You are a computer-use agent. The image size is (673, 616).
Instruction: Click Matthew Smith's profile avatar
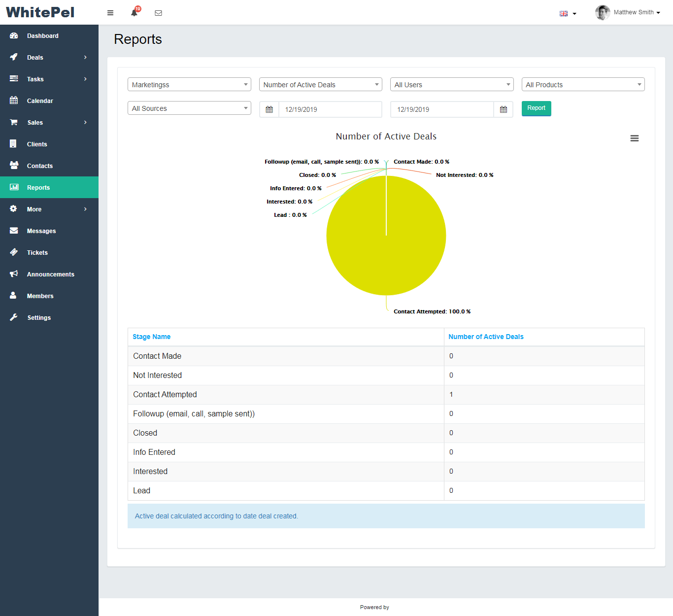pyautogui.click(x=602, y=12)
